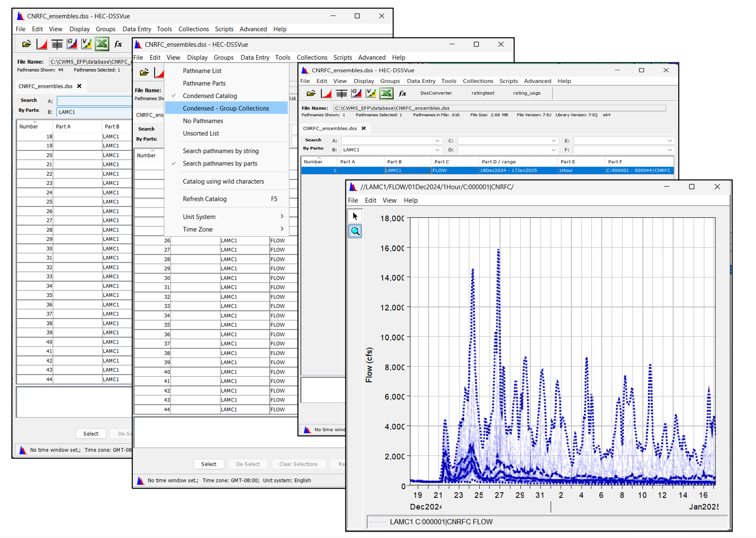Toggle the checked Search pathnames by parts option
756x538 pixels.
tap(220, 163)
